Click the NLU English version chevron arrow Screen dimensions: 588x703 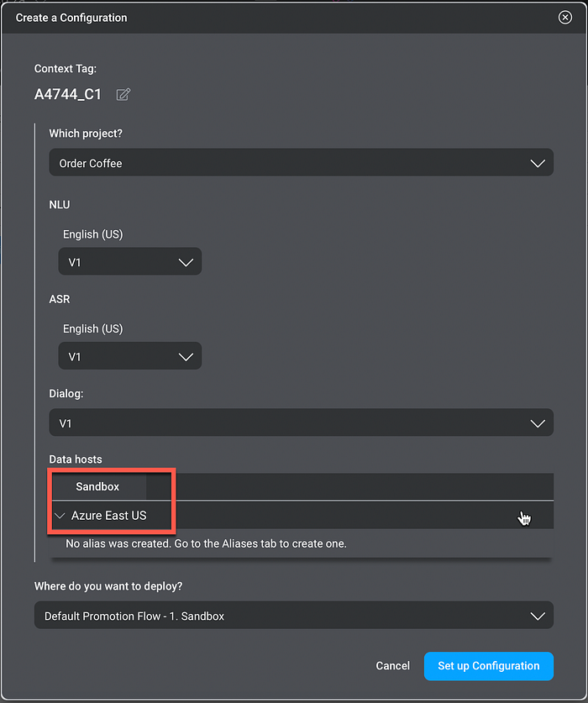coord(186,262)
